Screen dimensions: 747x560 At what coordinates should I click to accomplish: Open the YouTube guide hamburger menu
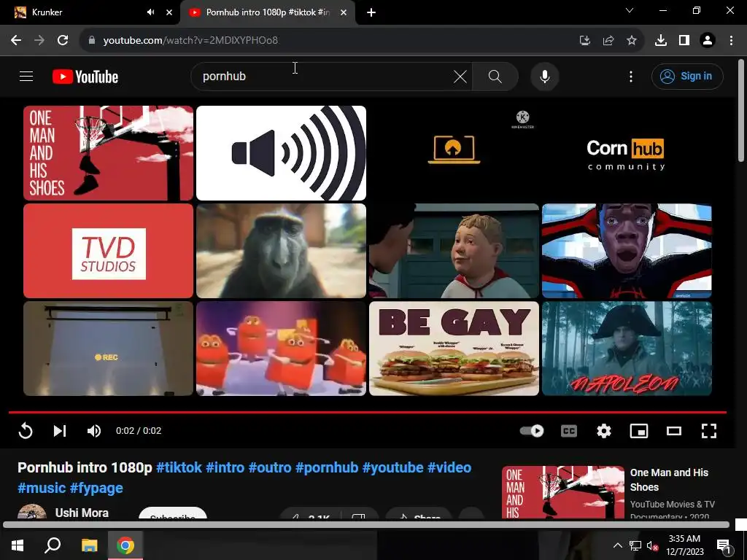[x=26, y=76]
